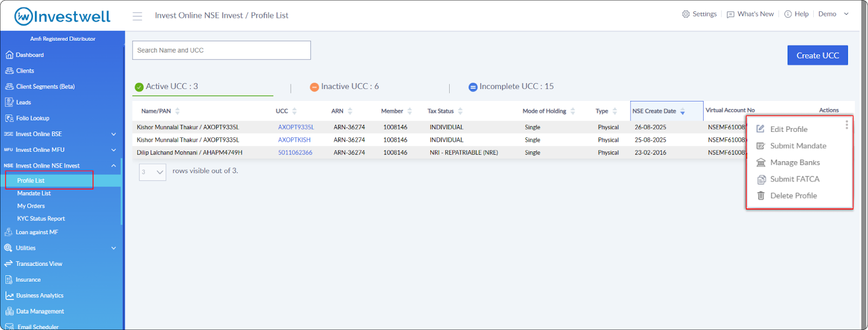Click Dilip Lalchand Mohnani / AHAPM4749H cell
The width and height of the screenshot is (868, 330).
point(189,153)
